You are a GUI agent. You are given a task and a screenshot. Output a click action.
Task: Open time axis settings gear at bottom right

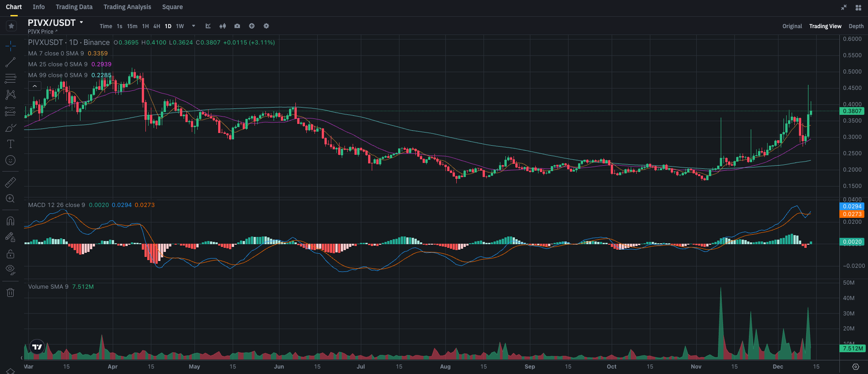click(856, 367)
